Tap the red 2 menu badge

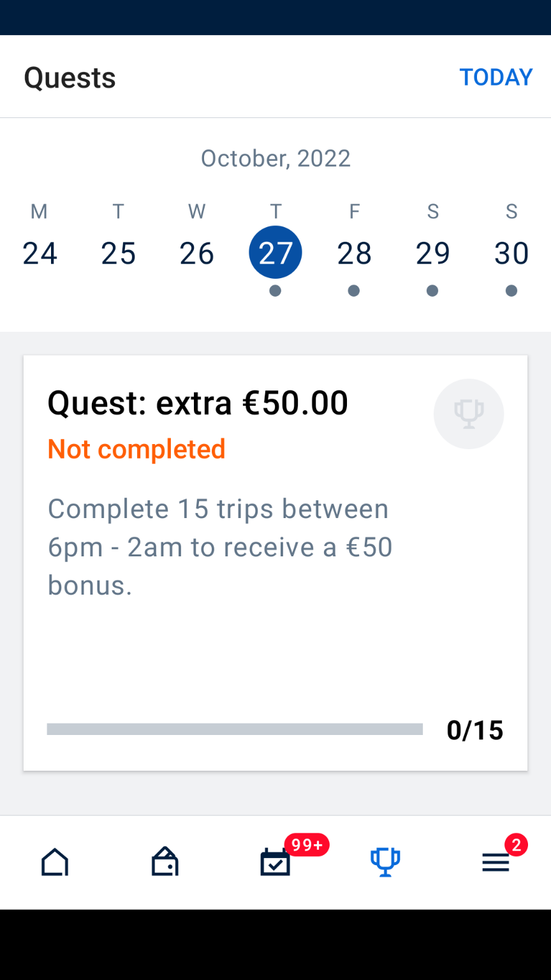pyautogui.click(x=516, y=845)
